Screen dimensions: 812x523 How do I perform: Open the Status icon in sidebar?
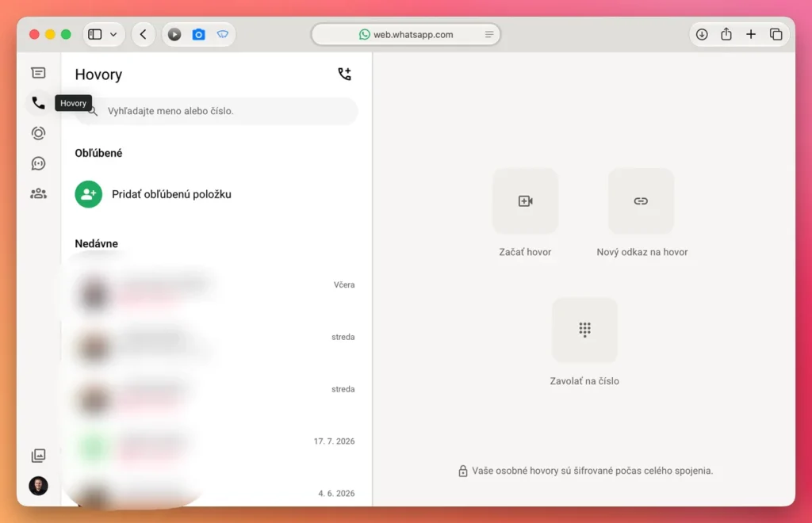[x=38, y=133]
